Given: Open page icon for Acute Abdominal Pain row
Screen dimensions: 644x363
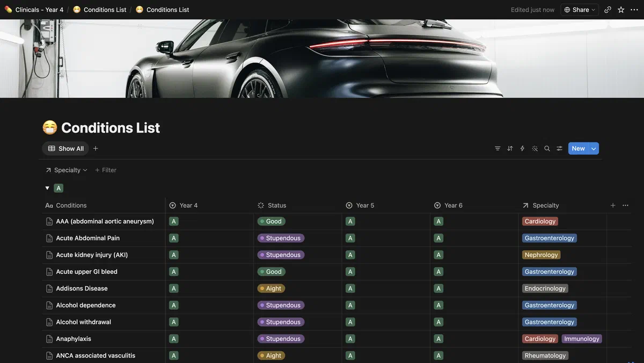Looking at the screenshot, I should coord(49,238).
